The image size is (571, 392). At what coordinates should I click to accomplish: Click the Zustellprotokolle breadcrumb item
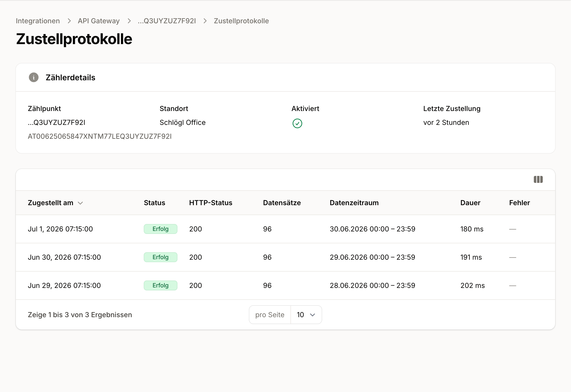point(241,21)
